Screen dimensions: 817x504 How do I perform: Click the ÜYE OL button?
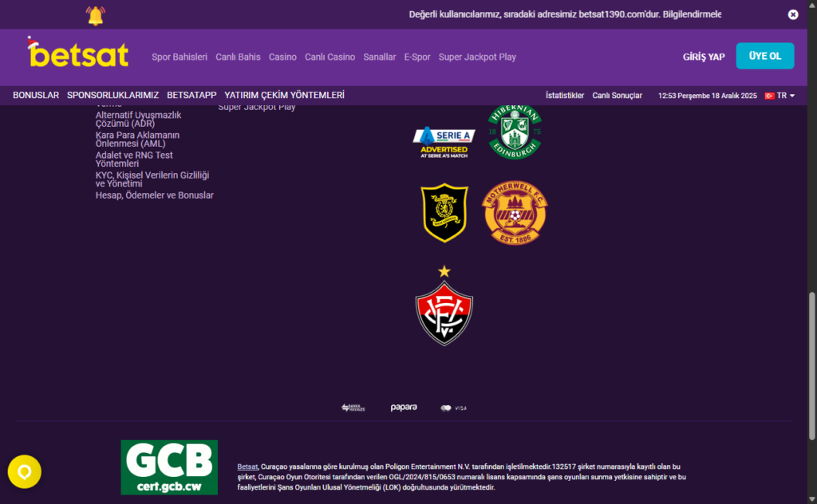point(765,56)
